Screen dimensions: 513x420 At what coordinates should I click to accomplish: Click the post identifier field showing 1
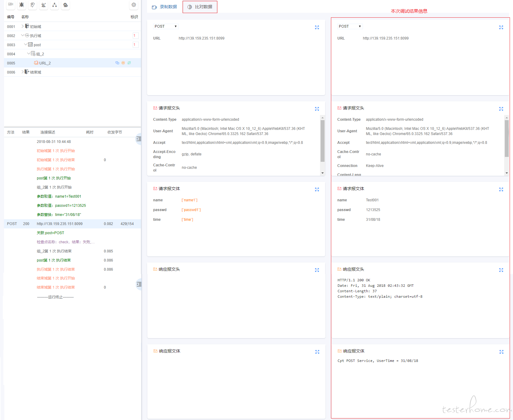pos(136,45)
